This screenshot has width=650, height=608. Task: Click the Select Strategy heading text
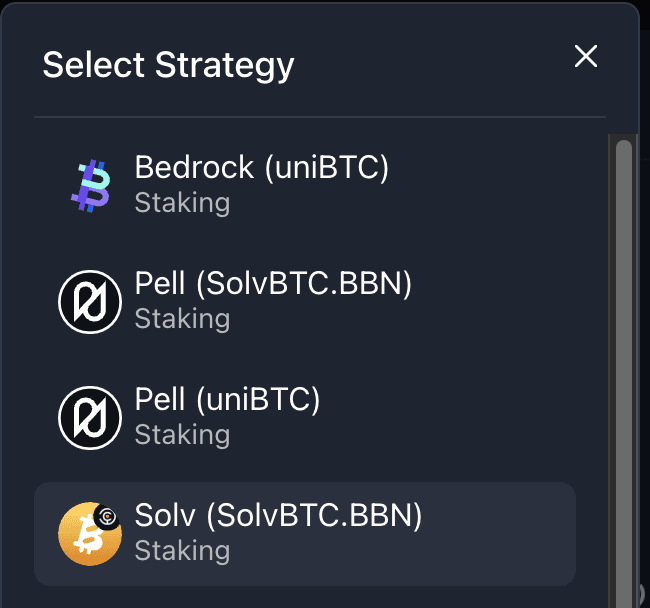click(168, 65)
